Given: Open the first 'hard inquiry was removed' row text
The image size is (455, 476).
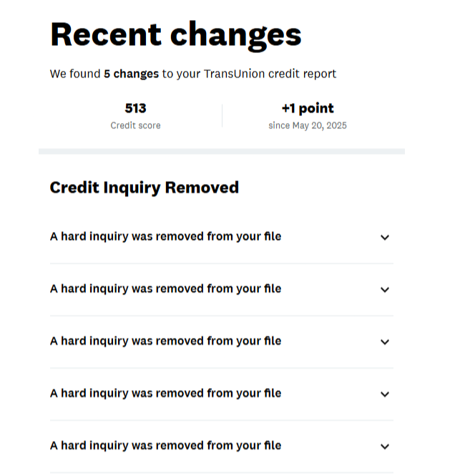Looking at the screenshot, I should [166, 236].
